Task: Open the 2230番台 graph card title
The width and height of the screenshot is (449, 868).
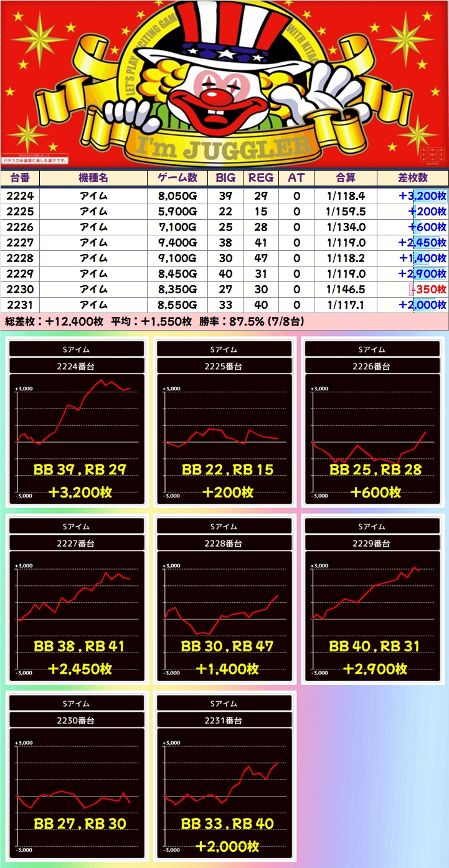Action: tap(77, 720)
